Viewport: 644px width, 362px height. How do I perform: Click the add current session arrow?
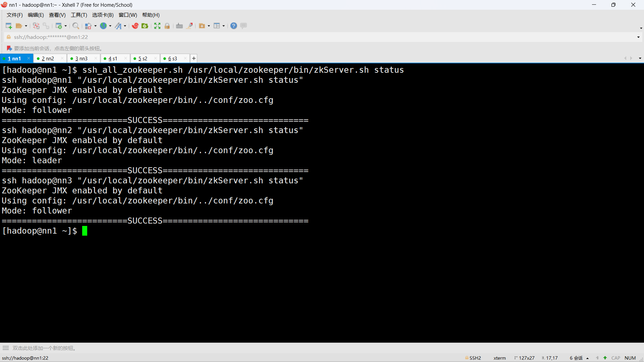pos(9,48)
